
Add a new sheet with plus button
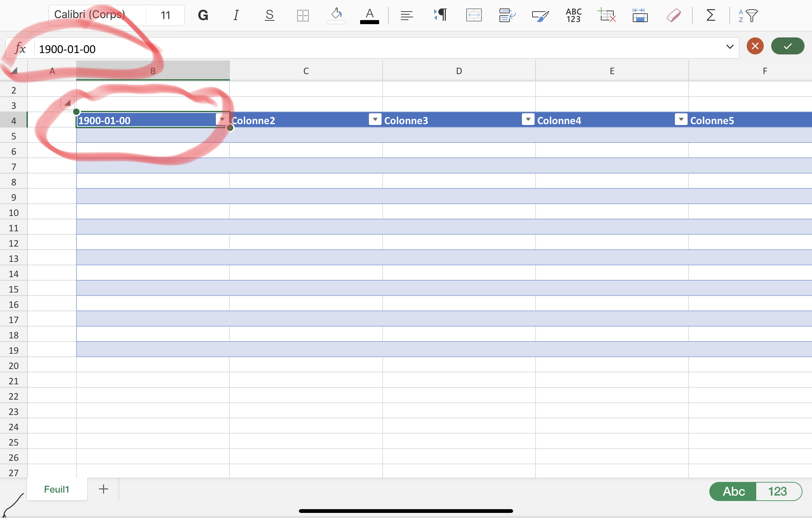point(103,489)
